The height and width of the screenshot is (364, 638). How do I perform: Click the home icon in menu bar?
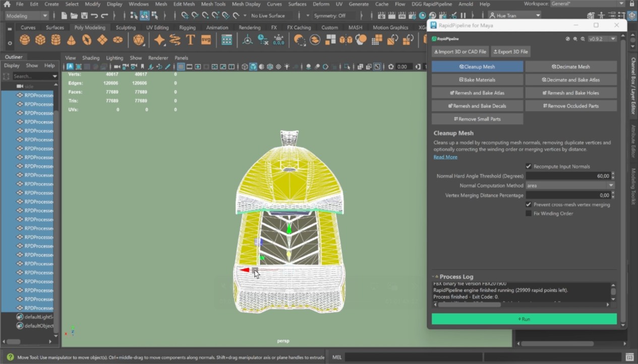point(7,4)
